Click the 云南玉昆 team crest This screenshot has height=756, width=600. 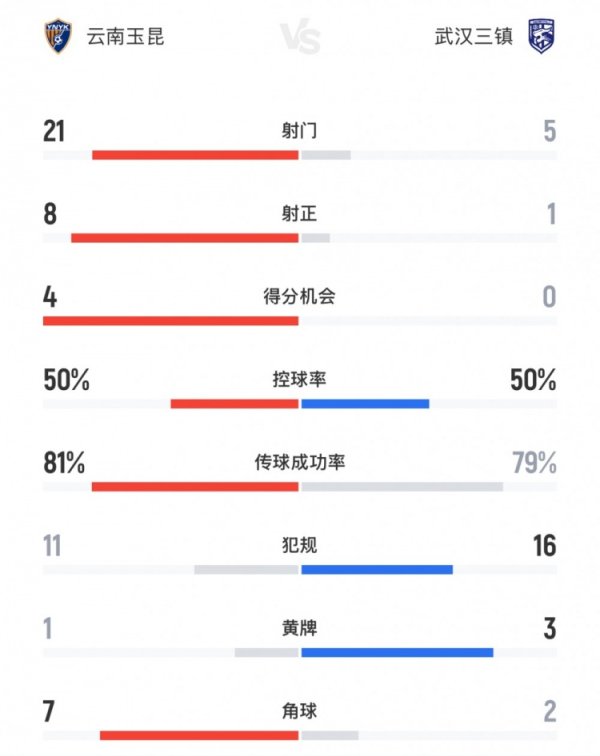(59, 38)
